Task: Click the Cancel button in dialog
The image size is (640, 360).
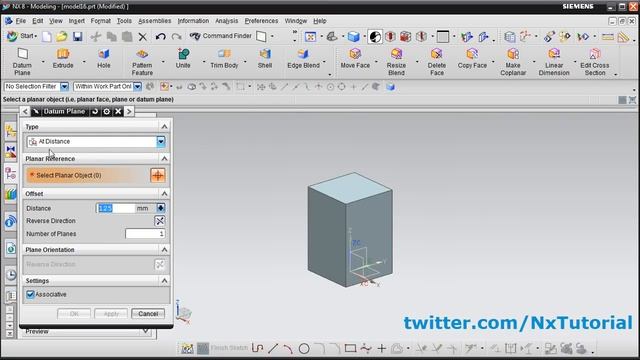Action: 148,314
